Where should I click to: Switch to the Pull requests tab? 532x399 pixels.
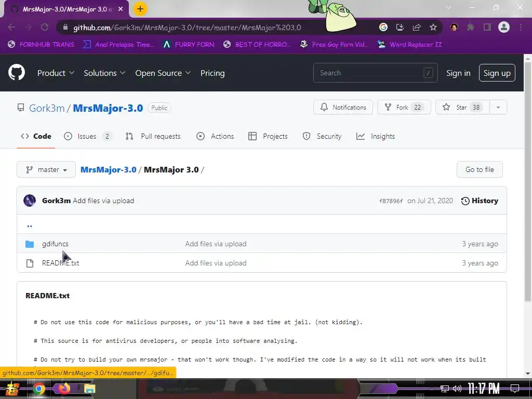pyautogui.click(x=153, y=136)
